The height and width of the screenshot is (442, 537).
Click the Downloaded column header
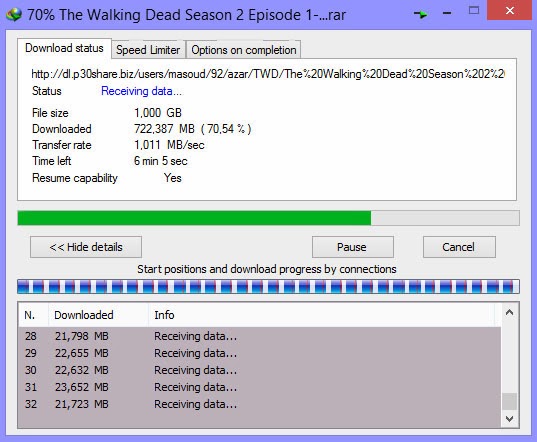[84, 315]
